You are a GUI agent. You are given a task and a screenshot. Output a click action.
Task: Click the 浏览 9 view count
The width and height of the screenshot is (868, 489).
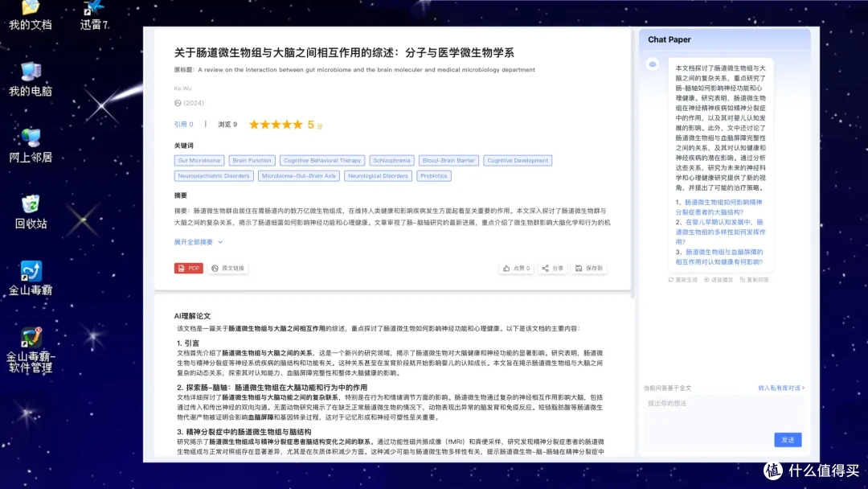pos(227,125)
